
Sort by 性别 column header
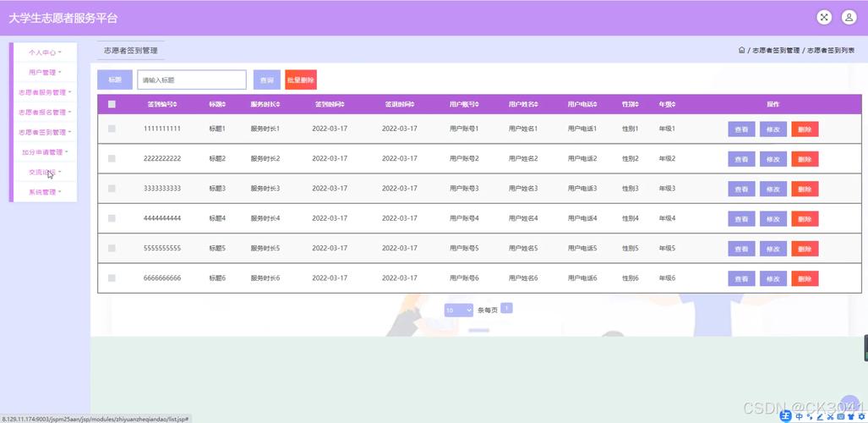pos(631,104)
